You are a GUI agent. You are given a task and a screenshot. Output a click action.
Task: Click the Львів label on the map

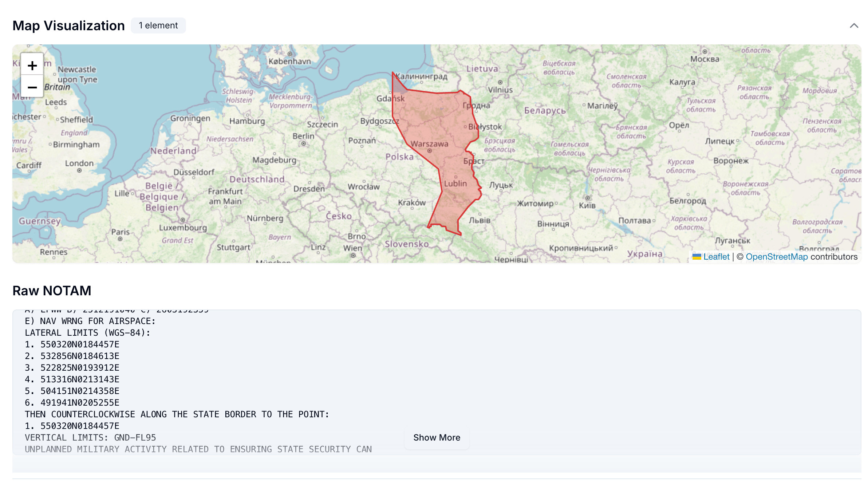480,220
